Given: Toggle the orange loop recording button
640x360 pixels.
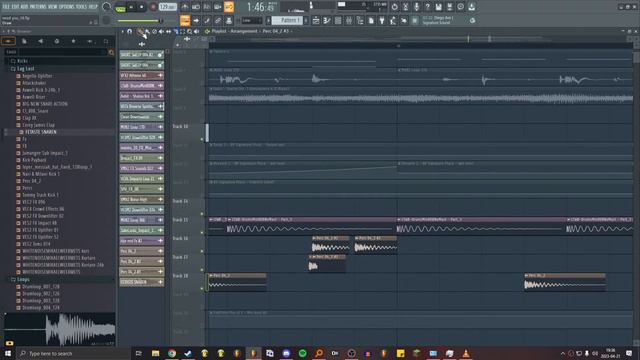Looking at the screenshot, I should (229, 7).
